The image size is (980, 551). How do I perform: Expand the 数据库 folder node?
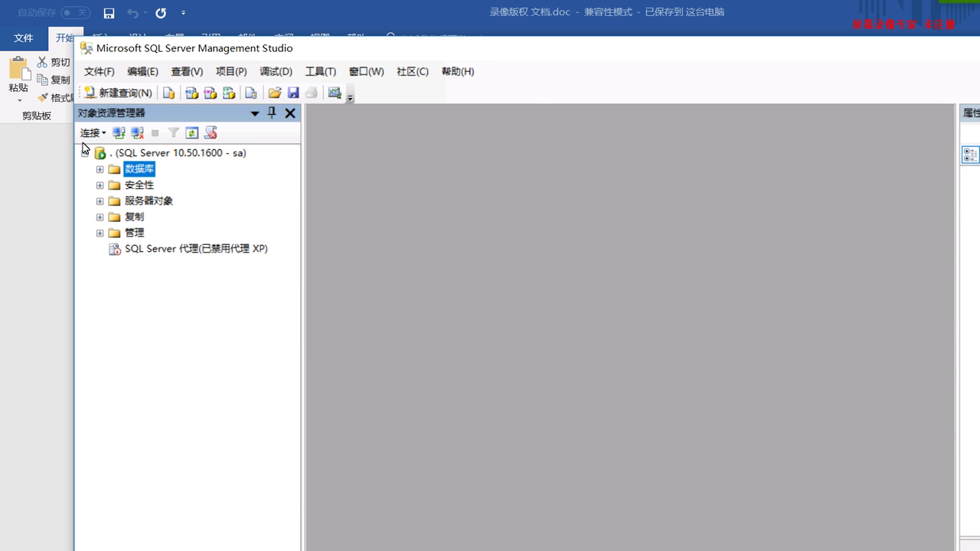[100, 169]
